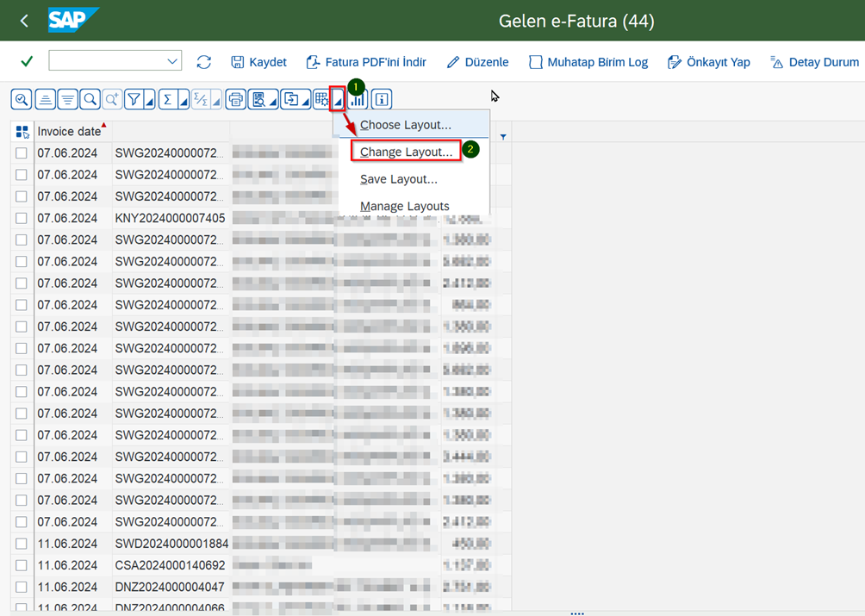Click the Fatura PDF'ini İndir button
The image size is (865, 616).
point(366,62)
